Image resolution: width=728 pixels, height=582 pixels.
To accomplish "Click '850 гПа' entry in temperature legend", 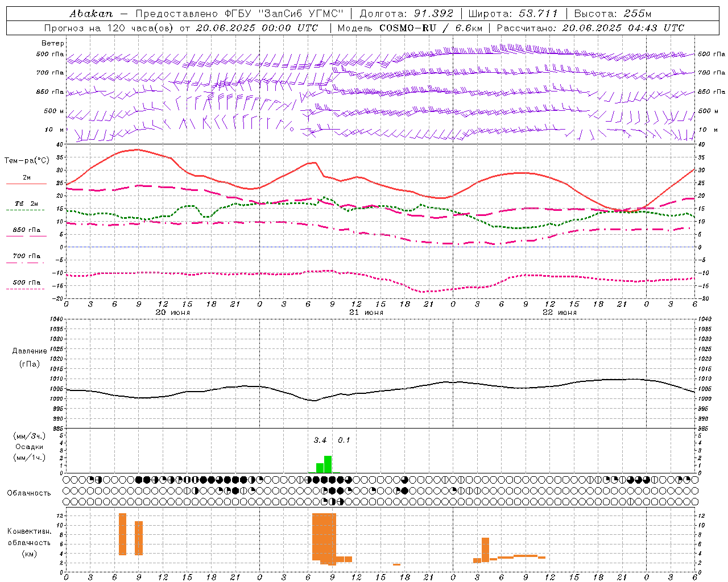I will 27,230.
